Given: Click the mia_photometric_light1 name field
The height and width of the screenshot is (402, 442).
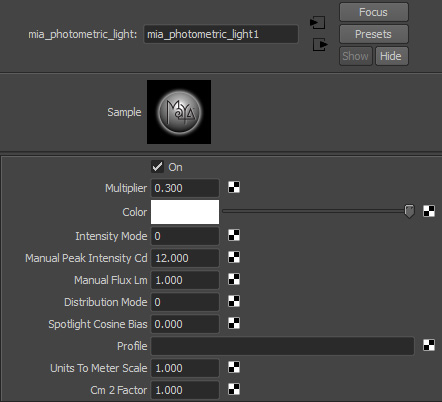Looking at the screenshot, I should point(221,34).
